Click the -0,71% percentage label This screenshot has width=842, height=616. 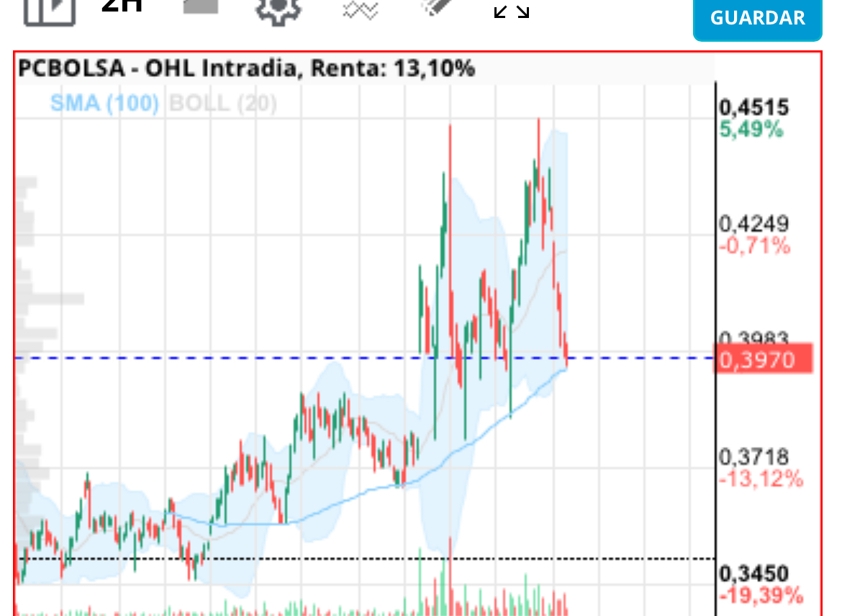click(x=754, y=247)
